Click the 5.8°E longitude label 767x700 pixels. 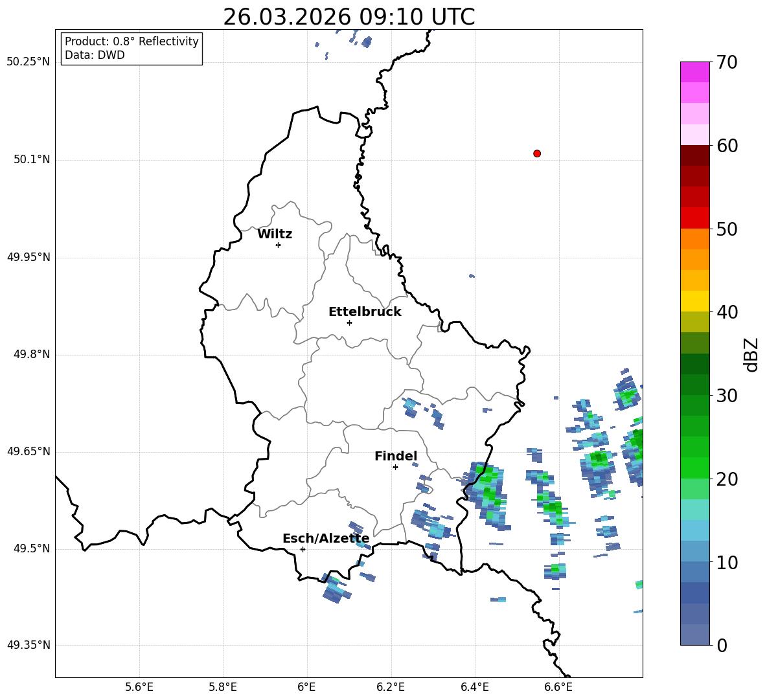[223, 687]
